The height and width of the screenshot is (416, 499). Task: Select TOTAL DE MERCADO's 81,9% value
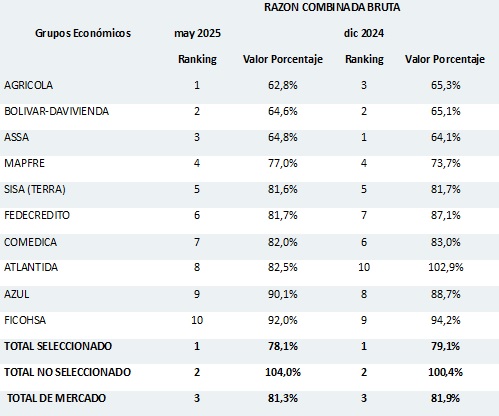(x=446, y=398)
